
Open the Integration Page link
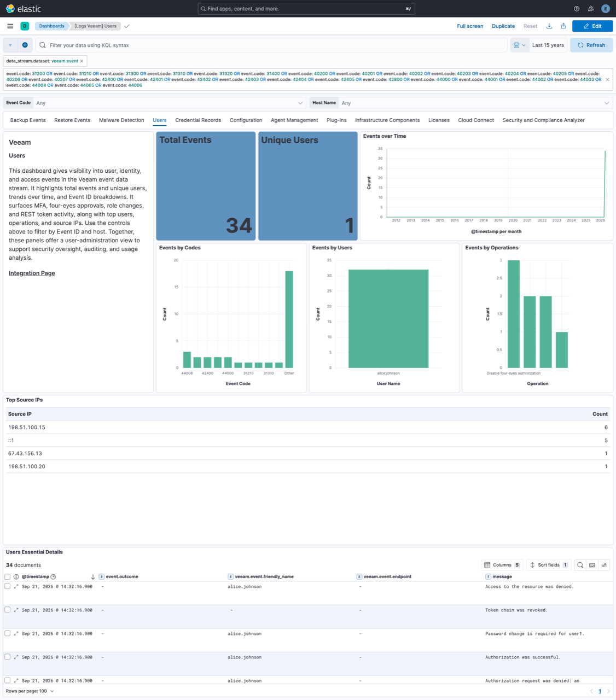click(x=32, y=273)
